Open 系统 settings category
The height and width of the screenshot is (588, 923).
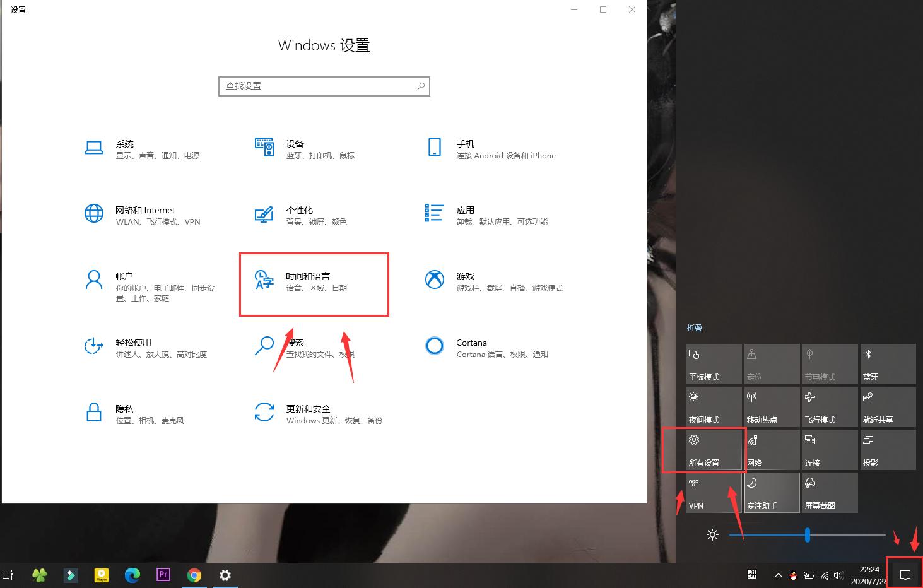(x=142, y=149)
